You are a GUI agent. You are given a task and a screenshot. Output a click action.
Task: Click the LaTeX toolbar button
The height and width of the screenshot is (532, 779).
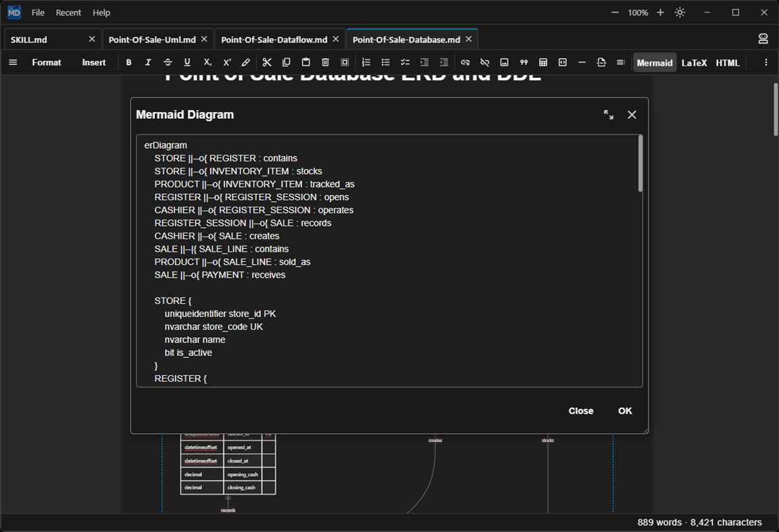(694, 63)
